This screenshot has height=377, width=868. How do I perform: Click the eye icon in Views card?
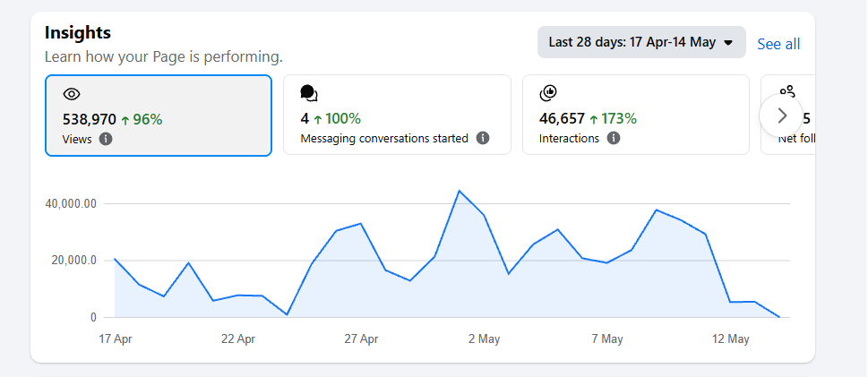[x=72, y=94]
